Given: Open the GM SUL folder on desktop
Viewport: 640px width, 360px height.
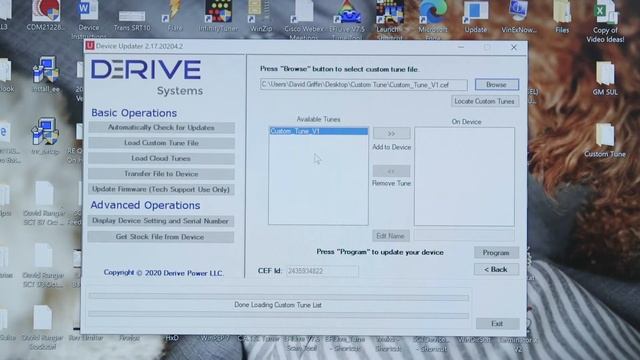Looking at the screenshot, I should (x=604, y=79).
